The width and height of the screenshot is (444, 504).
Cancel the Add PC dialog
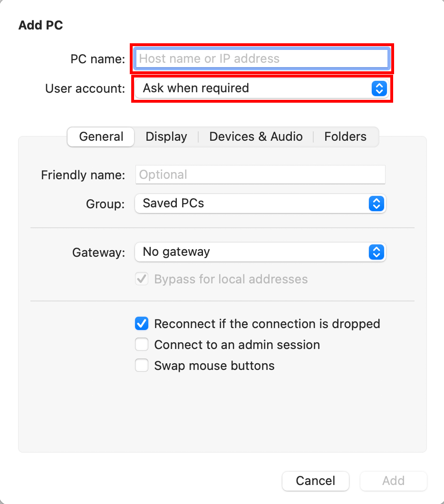tap(316, 481)
